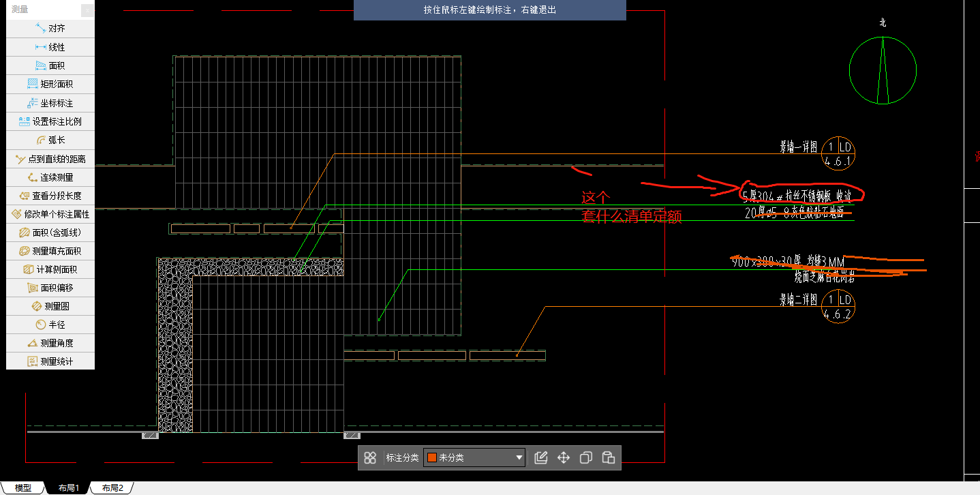The width and height of the screenshot is (980, 495).
Task: Start the 连续测量 continuous measure tool
Action: pos(50,177)
